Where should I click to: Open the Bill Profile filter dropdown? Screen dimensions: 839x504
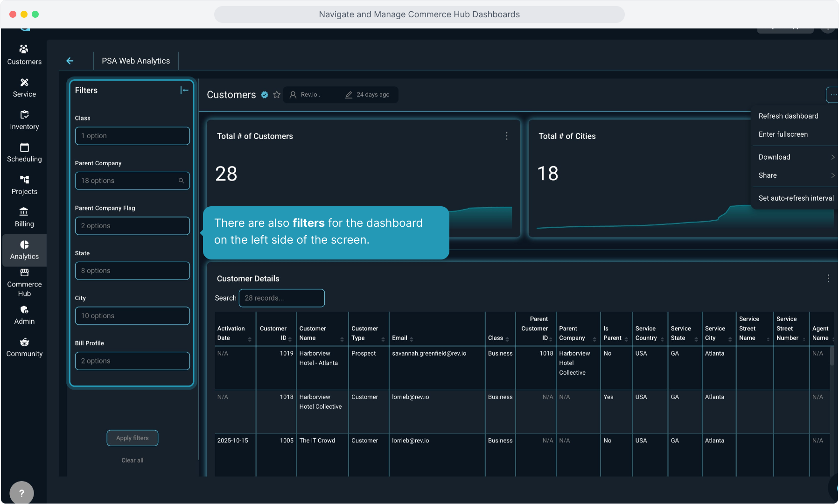point(132,361)
